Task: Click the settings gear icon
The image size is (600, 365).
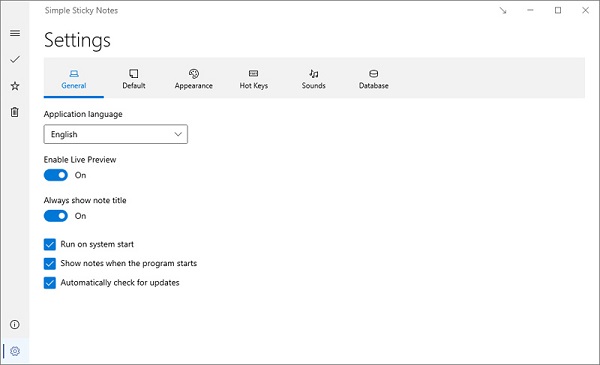Action: [x=15, y=351]
